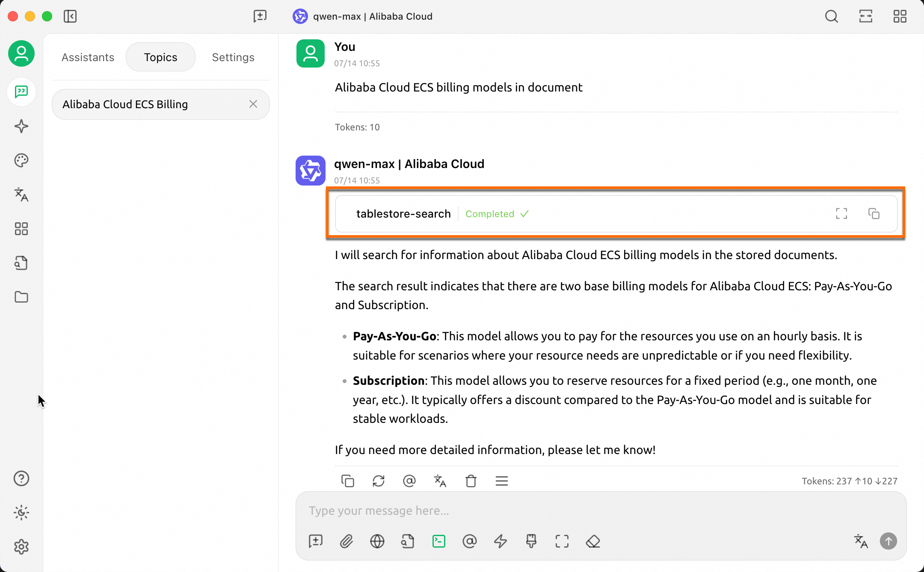Open the user avatar profile

(21, 53)
